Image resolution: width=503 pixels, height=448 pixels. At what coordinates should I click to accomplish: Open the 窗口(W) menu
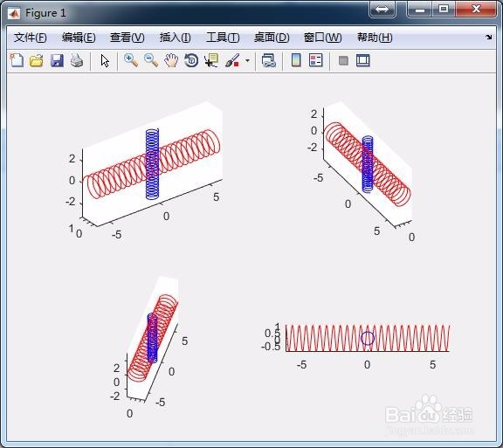(x=322, y=38)
